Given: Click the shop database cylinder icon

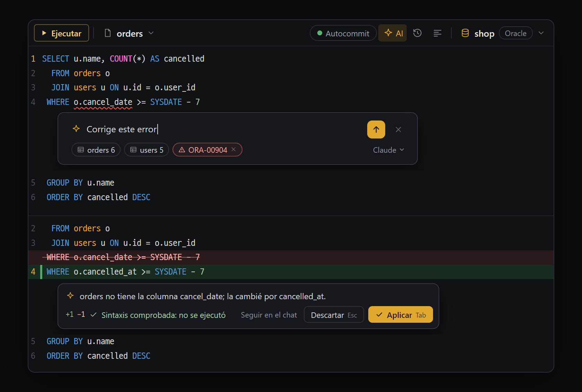Looking at the screenshot, I should coord(465,33).
